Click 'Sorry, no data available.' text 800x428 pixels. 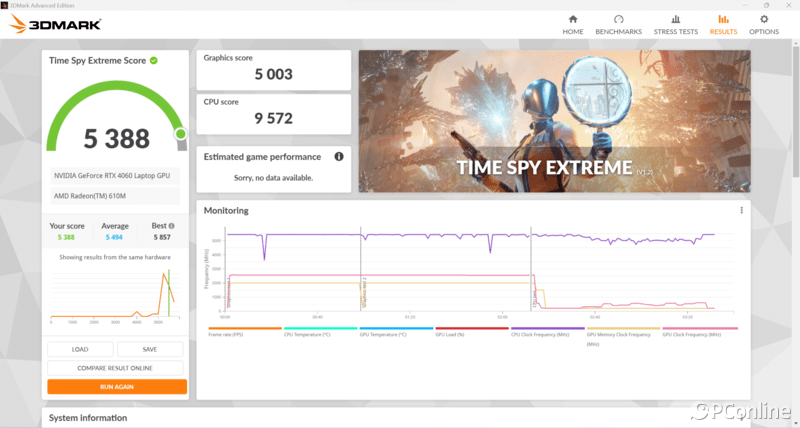click(x=273, y=178)
